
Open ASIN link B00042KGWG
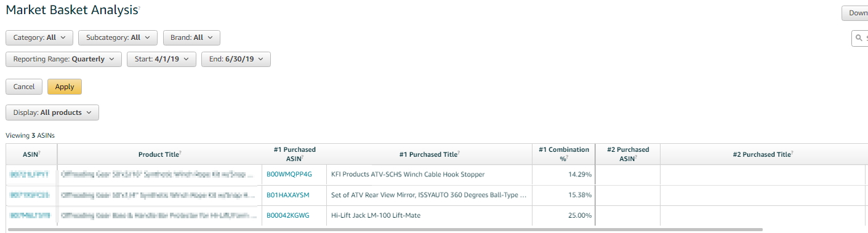pyautogui.click(x=288, y=216)
